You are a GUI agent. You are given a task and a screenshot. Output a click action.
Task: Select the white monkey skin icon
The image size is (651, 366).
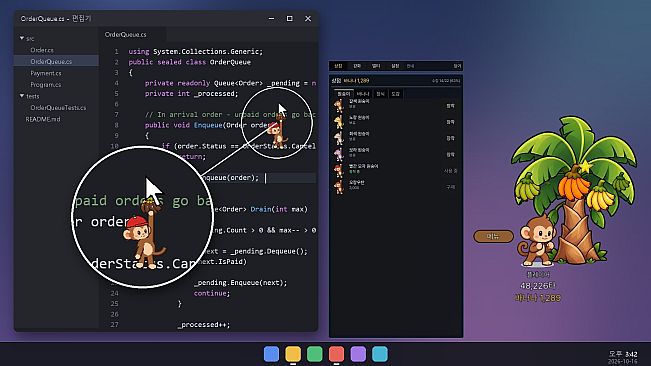tap(339, 138)
